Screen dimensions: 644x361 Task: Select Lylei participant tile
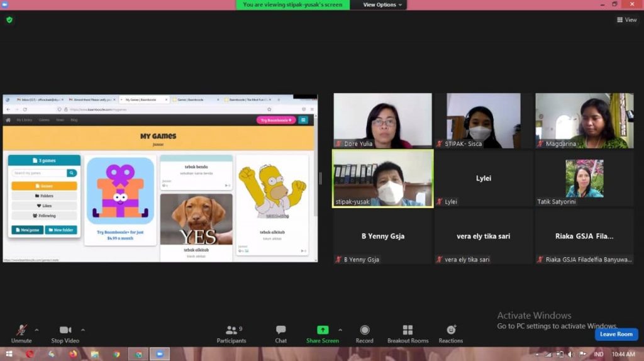pyautogui.click(x=484, y=178)
